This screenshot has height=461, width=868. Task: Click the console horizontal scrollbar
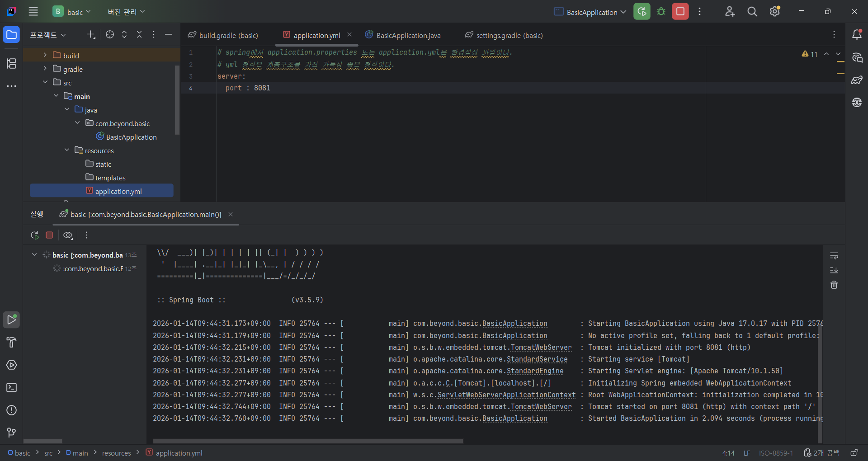click(308, 441)
